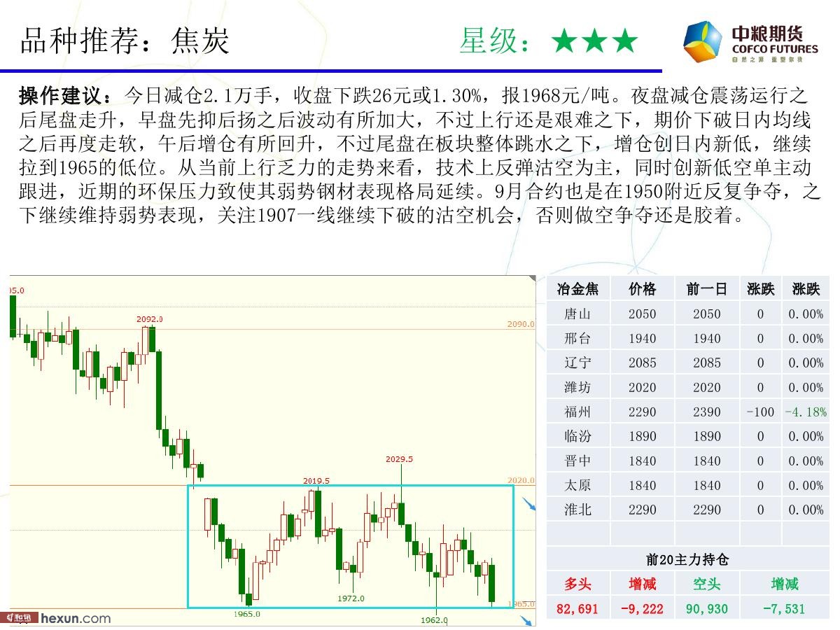Click the 品种推荐：焦炭 slide title
The width and height of the screenshot is (840, 630).
(x=125, y=41)
